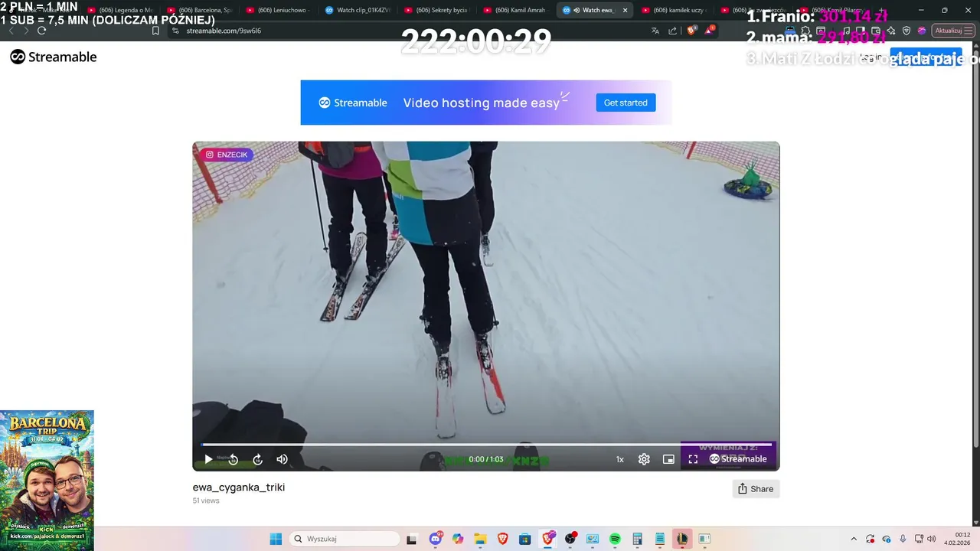Viewport: 980px width, 551px height.
Task: Open Discord from the taskbar
Action: coord(436,539)
